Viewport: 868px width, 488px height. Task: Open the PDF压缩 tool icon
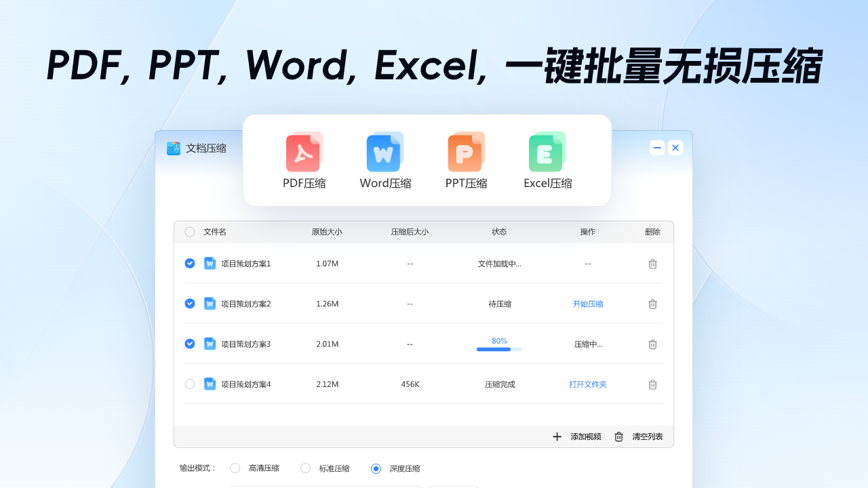click(x=304, y=152)
